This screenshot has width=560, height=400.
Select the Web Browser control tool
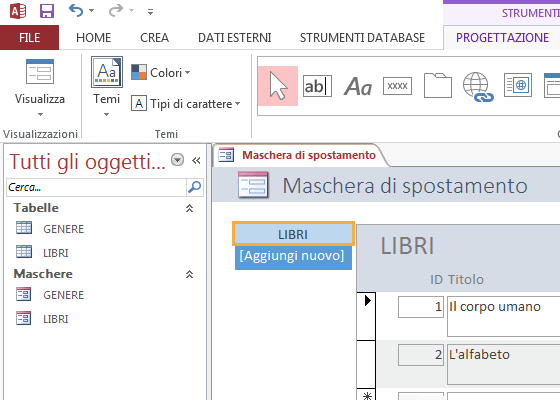[x=518, y=85]
